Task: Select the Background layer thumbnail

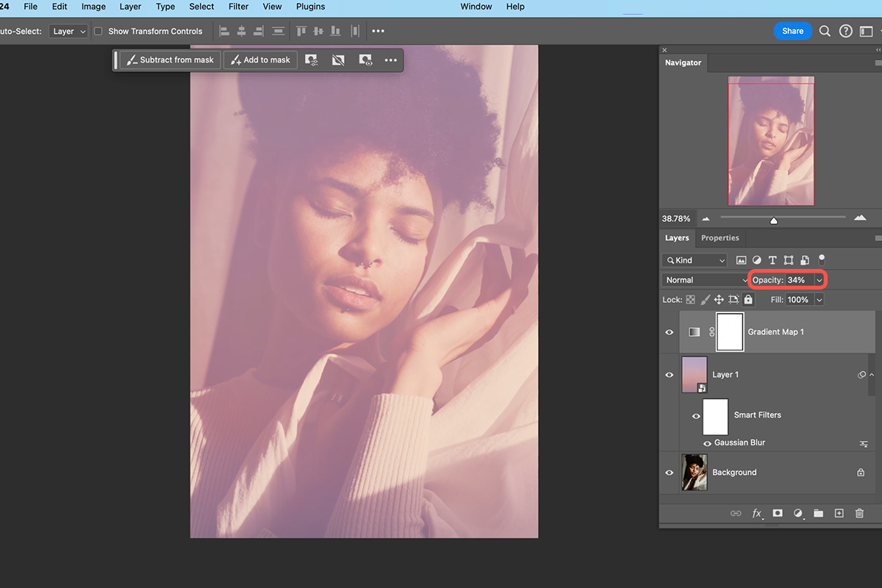Action: (x=695, y=472)
